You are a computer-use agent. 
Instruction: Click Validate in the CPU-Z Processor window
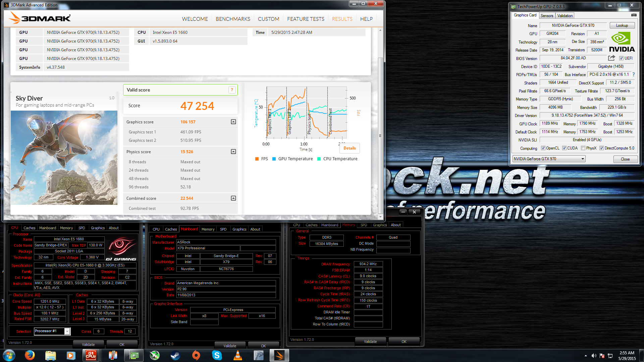[88, 344]
